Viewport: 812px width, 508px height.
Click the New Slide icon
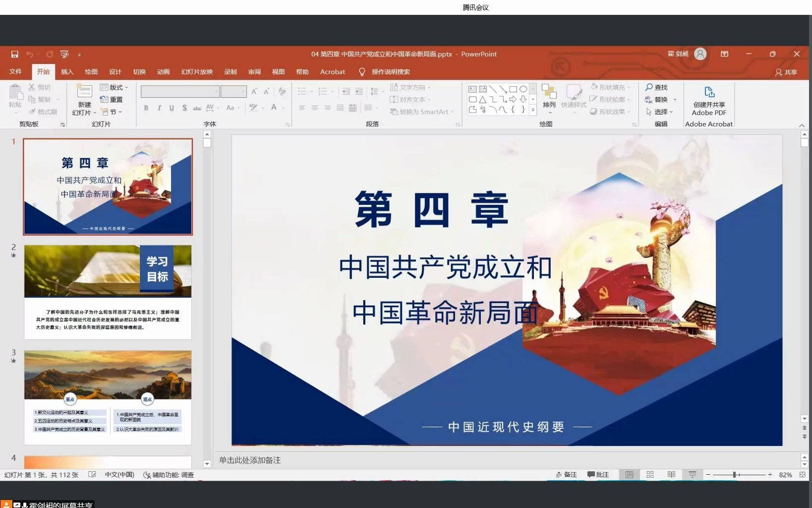pos(84,92)
